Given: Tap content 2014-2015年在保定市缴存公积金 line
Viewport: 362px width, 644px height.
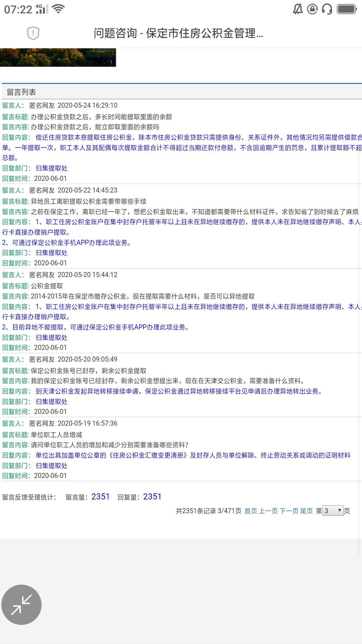Looking at the screenshot, I should (x=143, y=296).
